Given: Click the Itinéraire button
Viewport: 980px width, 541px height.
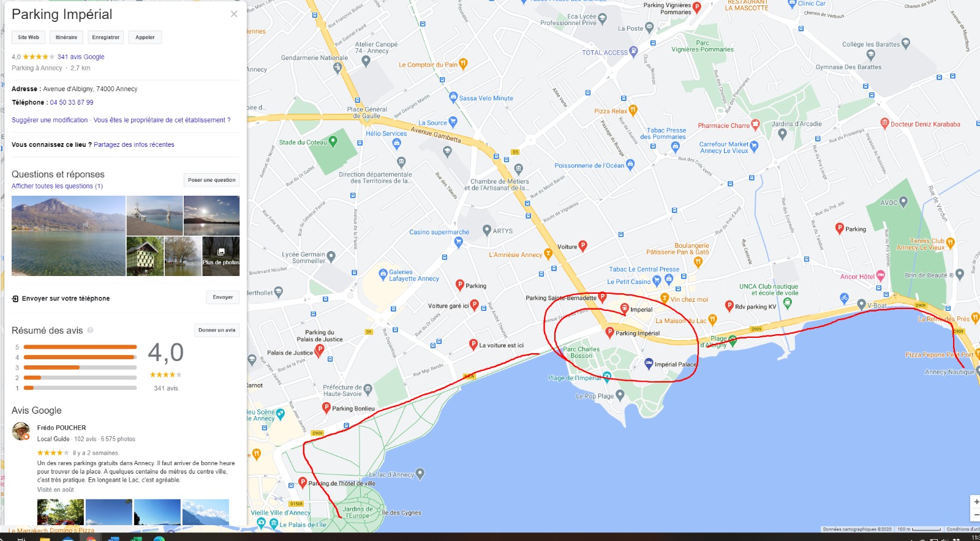Looking at the screenshot, I should click(x=66, y=37).
